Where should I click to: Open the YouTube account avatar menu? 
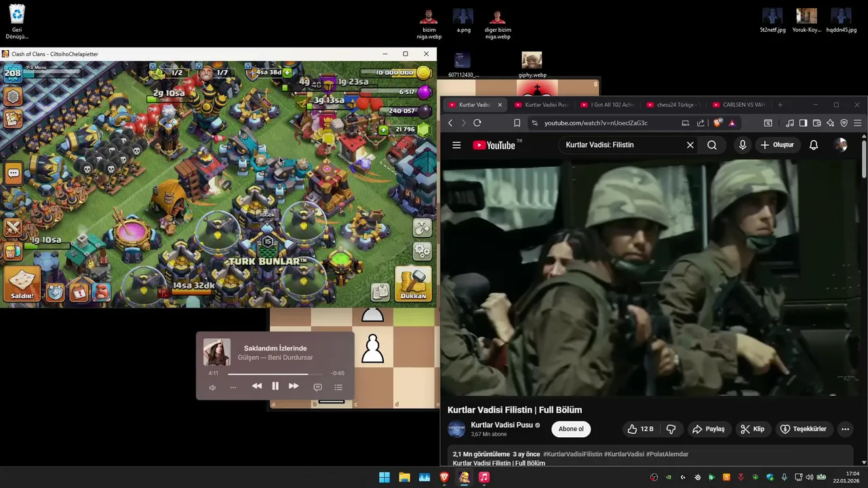841,145
